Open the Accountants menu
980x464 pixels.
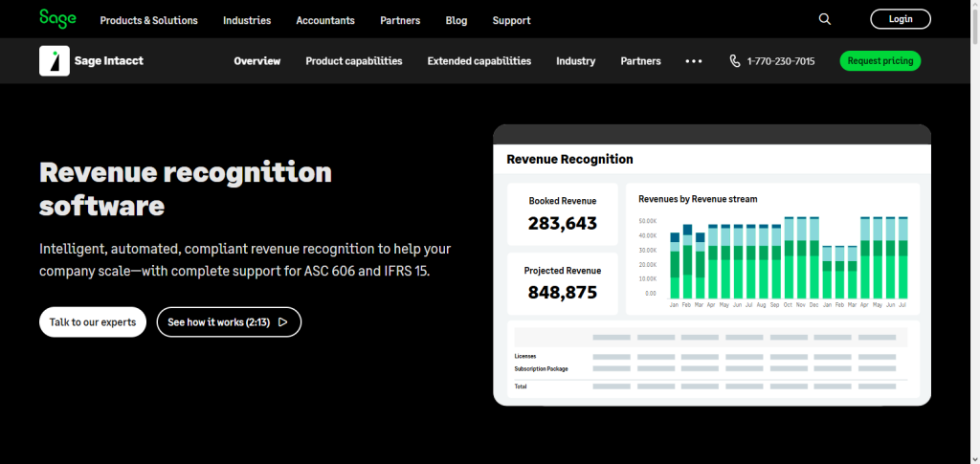pos(325,20)
